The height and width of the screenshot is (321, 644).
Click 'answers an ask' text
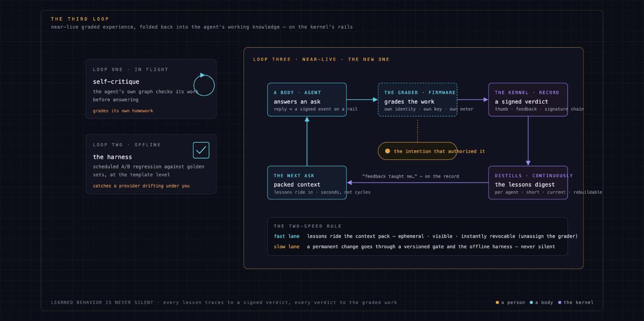297,102
